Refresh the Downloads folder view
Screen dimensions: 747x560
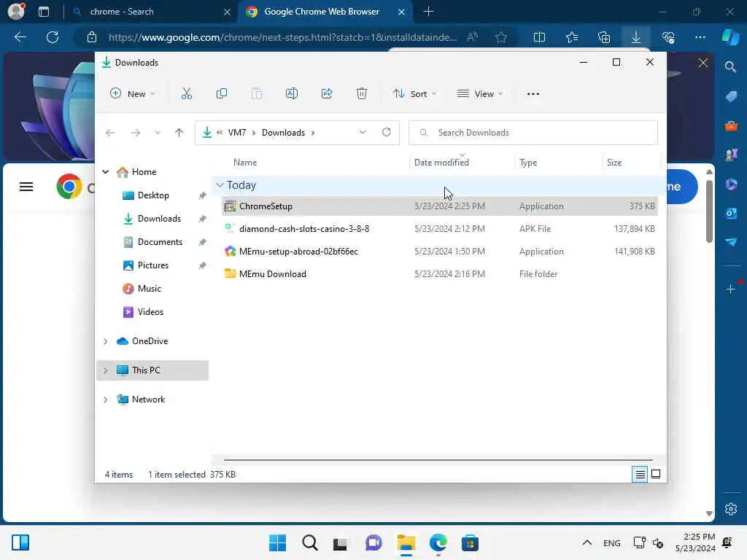click(387, 132)
